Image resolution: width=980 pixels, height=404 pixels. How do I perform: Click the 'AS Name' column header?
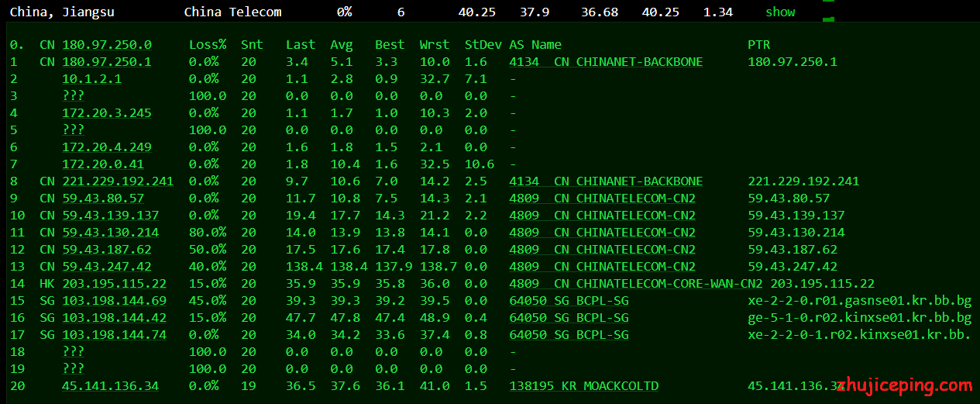(x=535, y=45)
